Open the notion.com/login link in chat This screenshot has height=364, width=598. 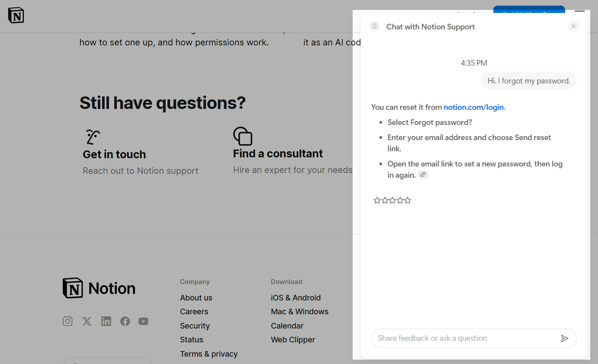[x=474, y=107]
